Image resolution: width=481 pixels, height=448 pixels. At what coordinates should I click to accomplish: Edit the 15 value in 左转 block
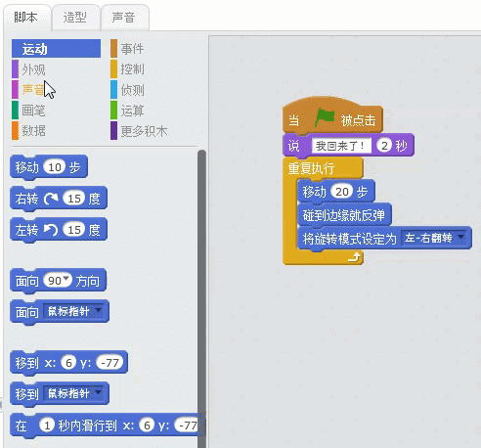(74, 230)
